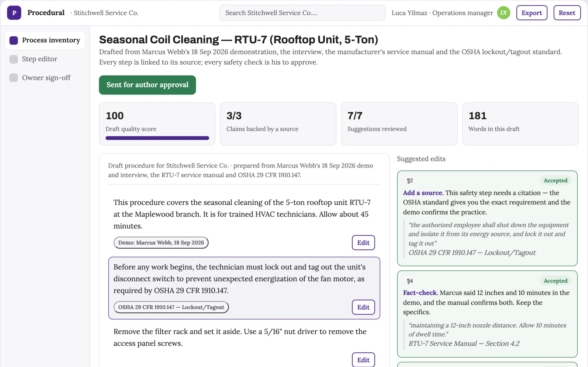588x367 pixels.
Task: Select the Claims backed by a source card
Action: pyautogui.click(x=278, y=124)
